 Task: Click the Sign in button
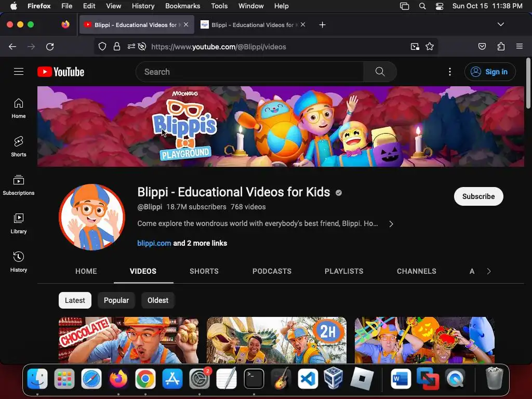(489, 72)
